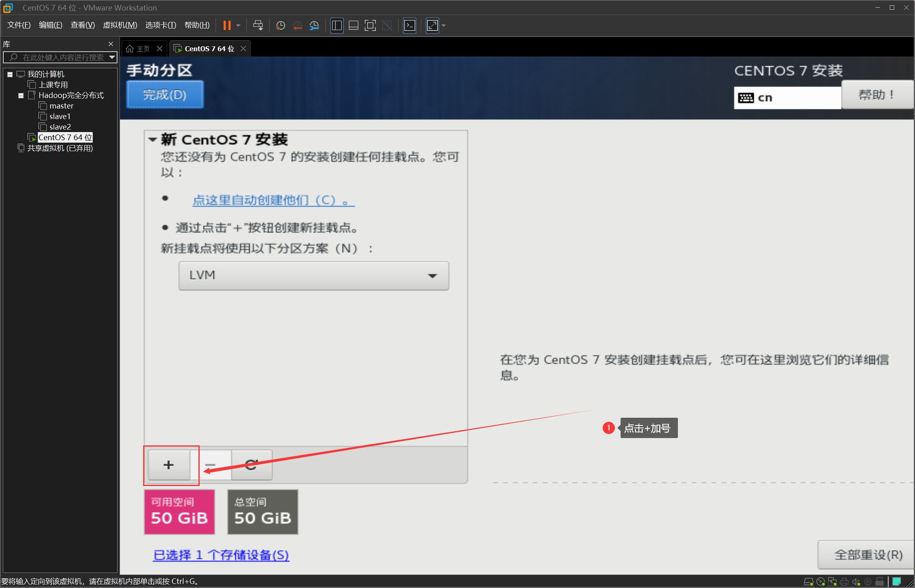Click the CD/DVD drive status icon
Screen dimensions: 915x588
click(x=821, y=581)
